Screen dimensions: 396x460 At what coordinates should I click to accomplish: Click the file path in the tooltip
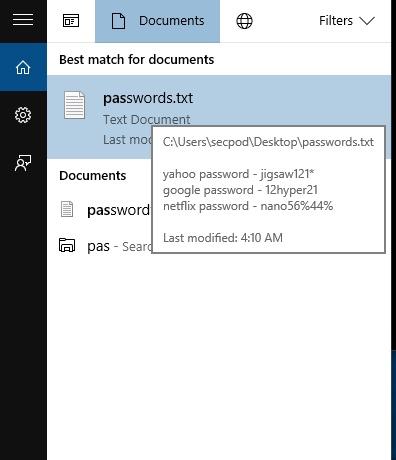click(x=268, y=142)
